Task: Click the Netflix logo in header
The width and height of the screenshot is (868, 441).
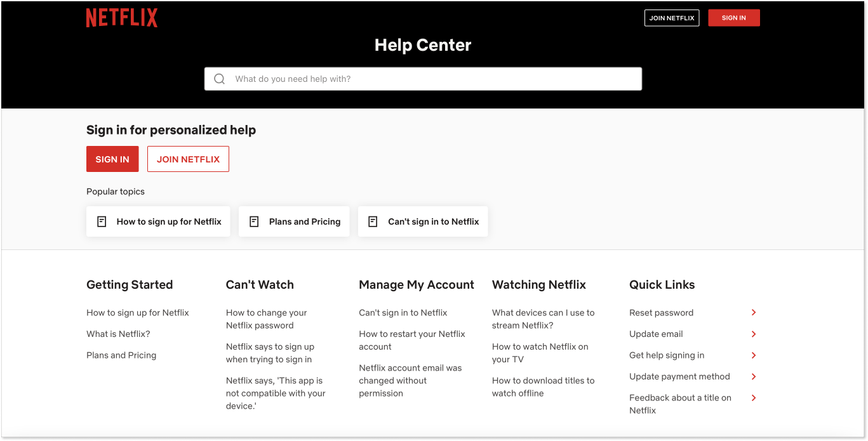Action: (x=122, y=18)
